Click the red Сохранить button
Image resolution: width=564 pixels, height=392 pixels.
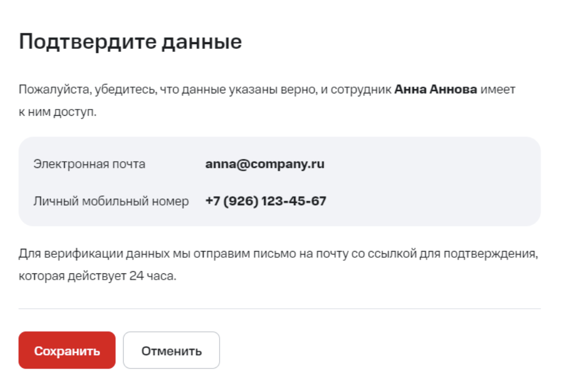tap(67, 350)
